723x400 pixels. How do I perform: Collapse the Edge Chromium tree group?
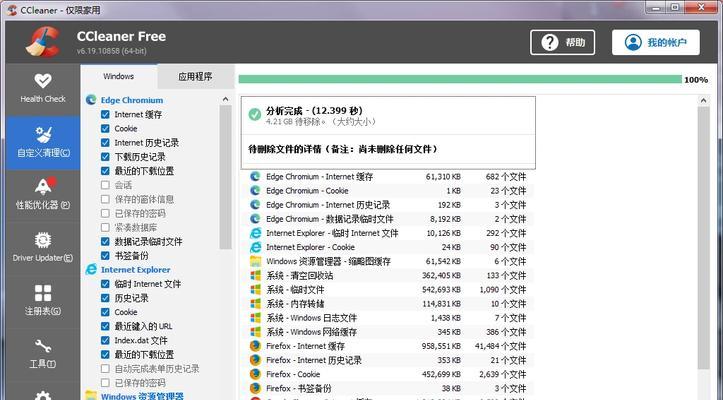[132, 100]
